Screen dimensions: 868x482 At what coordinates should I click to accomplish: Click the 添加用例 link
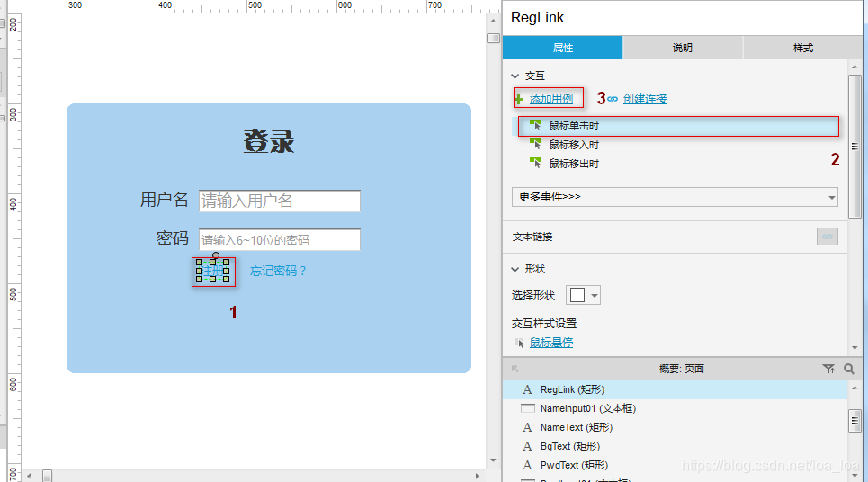[x=550, y=99]
